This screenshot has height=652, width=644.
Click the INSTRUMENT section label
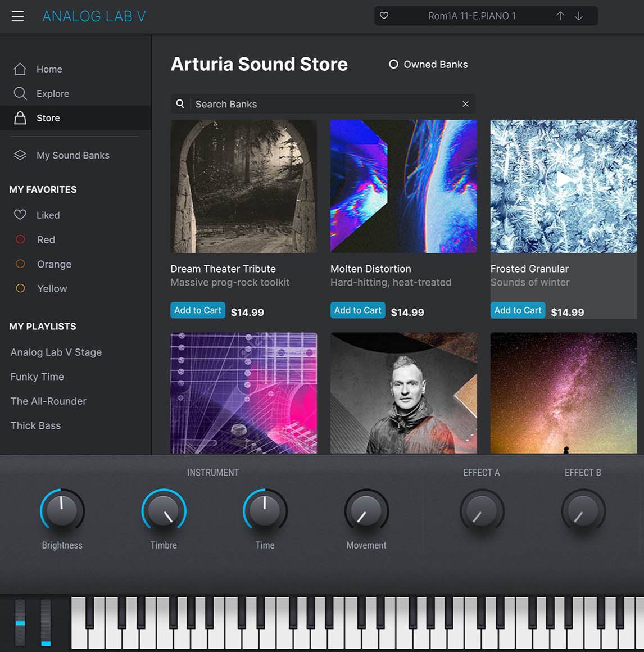[x=213, y=472]
